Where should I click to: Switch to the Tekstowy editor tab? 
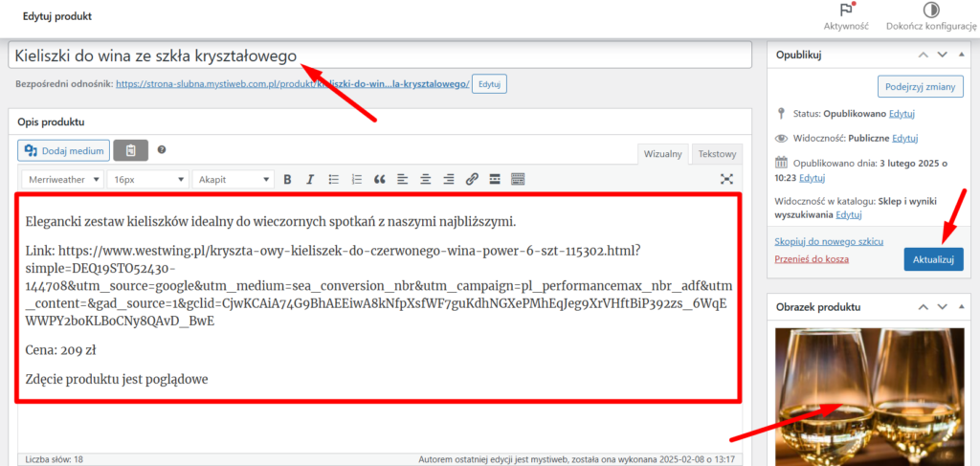coord(717,154)
